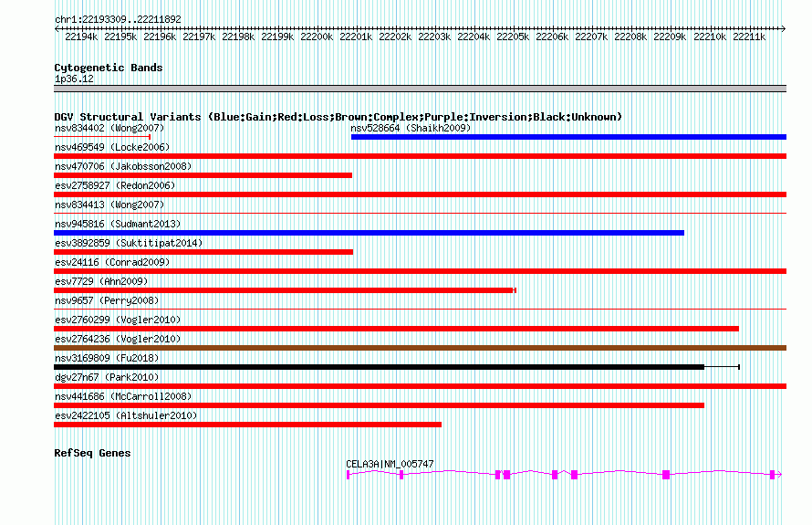The image size is (812, 525).
Task: Click the esv7729 (Ahn2009) label
Action: (x=101, y=281)
